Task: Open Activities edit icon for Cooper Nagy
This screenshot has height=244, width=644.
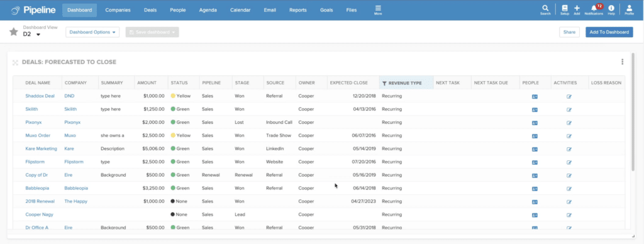Action: point(569,215)
